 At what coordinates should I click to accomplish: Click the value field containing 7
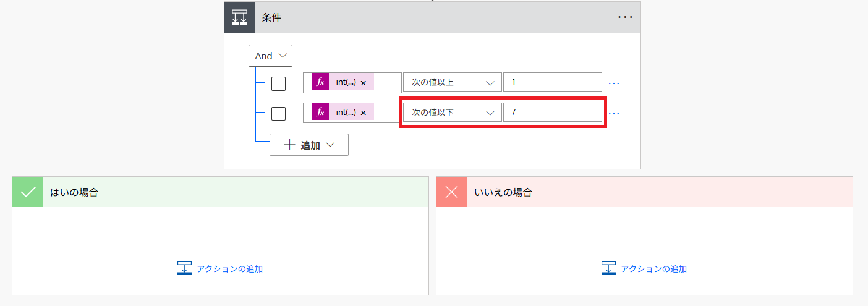552,113
